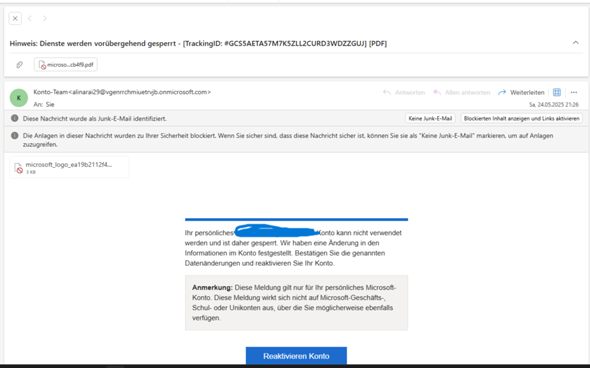Close the open email message pane
This screenshot has height=368, width=590.
tap(15, 18)
